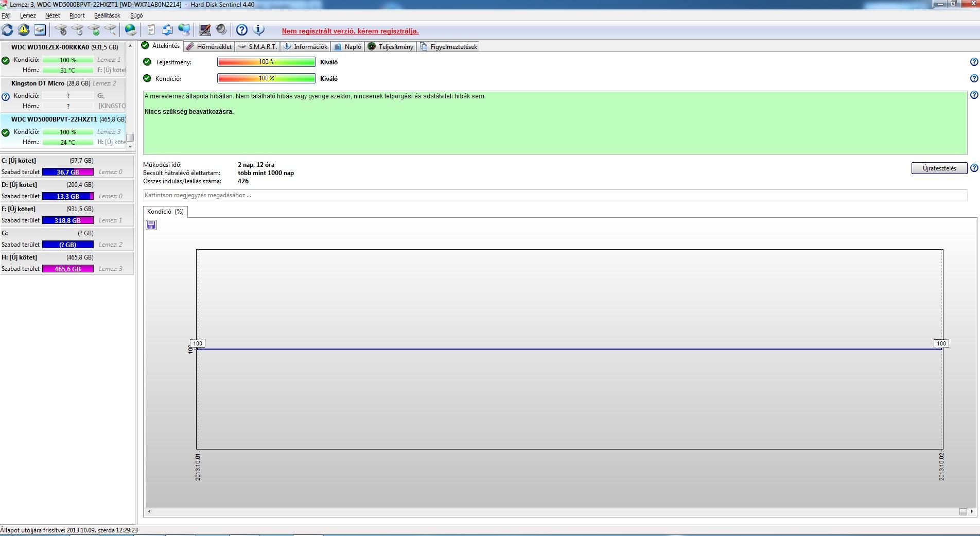Select the D: [Új kötet] volume
Image resolution: width=980 pixels, height=536 pixels.
tap(67, 191)
